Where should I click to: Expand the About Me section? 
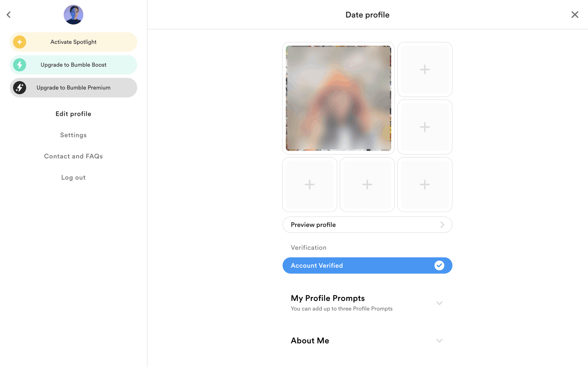[439, 340]
